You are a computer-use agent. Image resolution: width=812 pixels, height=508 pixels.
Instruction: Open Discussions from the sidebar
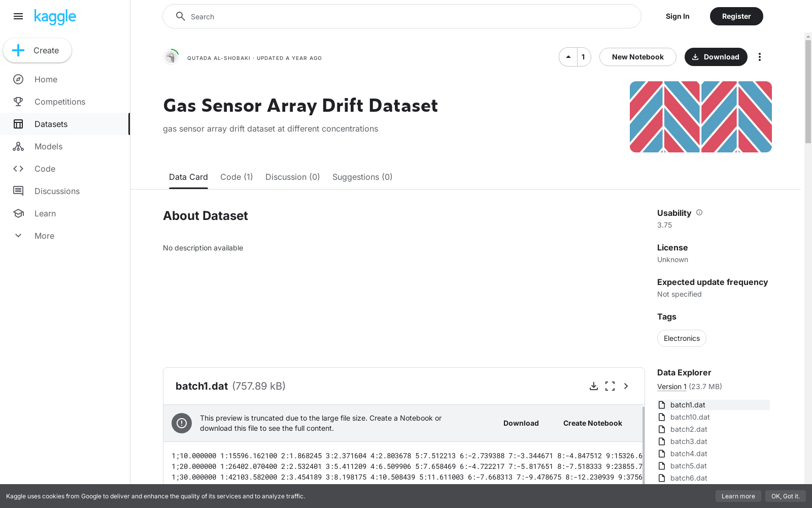pos(18,191)
